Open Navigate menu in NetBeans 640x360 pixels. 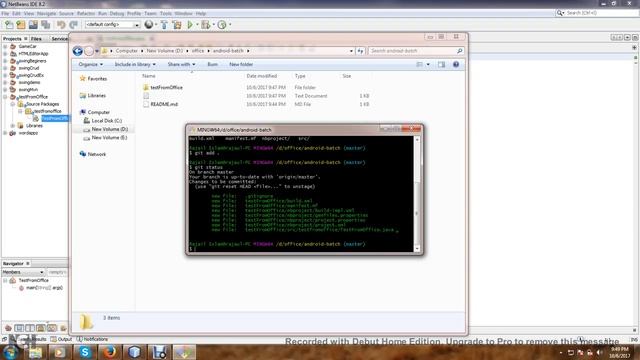pyautogui.click(x=46, y=13)
